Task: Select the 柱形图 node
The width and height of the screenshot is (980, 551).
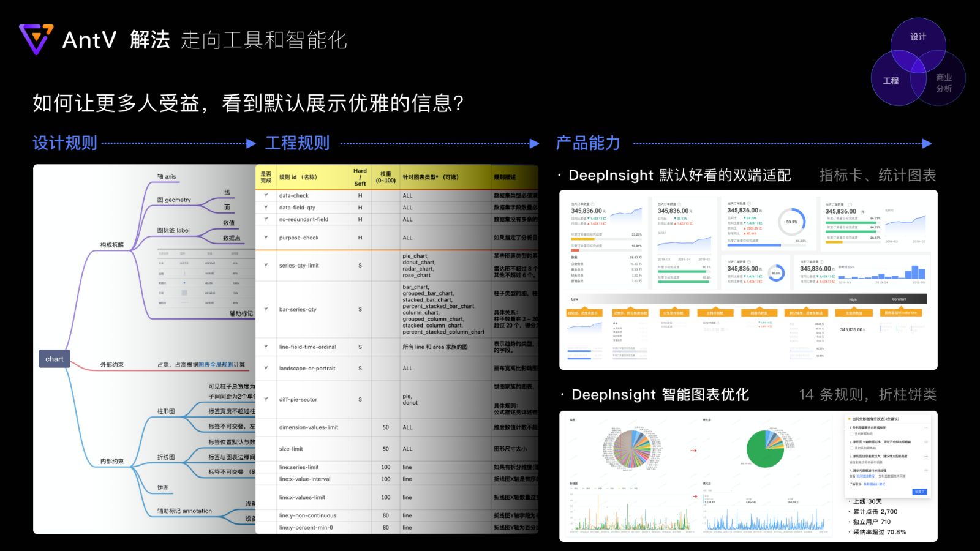Action: click(x=166, y=411)
